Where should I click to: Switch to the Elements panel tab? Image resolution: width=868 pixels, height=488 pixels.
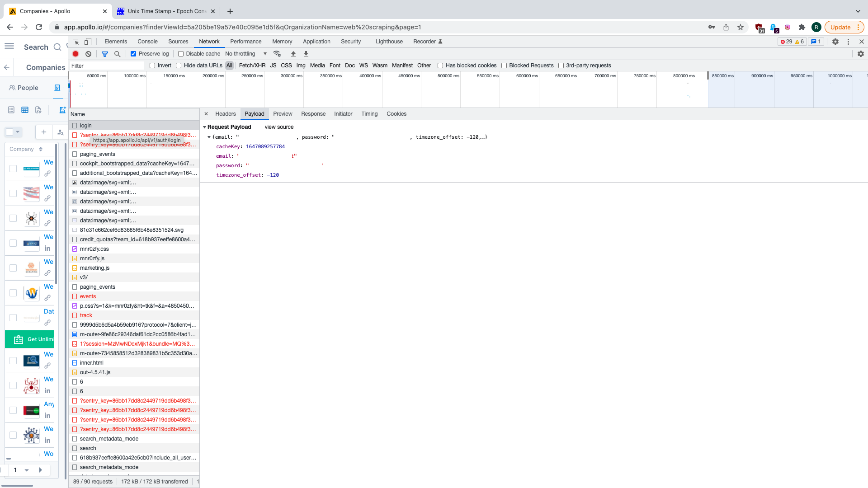[x=116, y=42]
